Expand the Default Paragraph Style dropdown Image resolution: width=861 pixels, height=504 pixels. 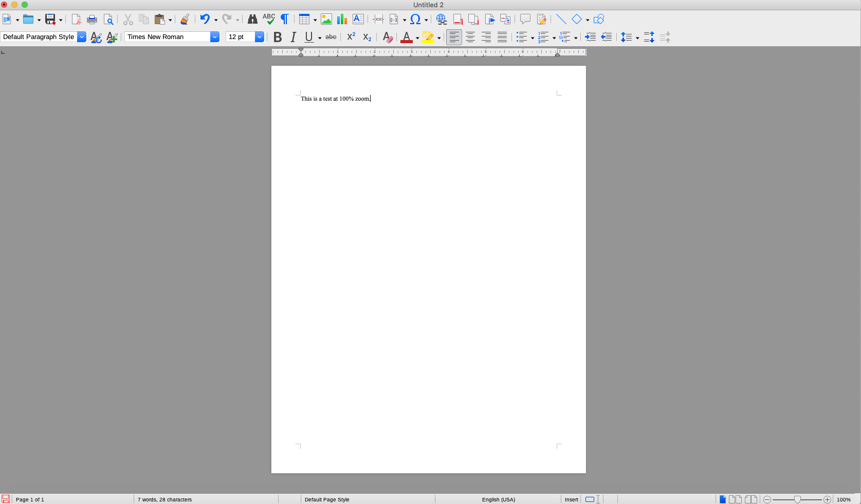[82, 37]
